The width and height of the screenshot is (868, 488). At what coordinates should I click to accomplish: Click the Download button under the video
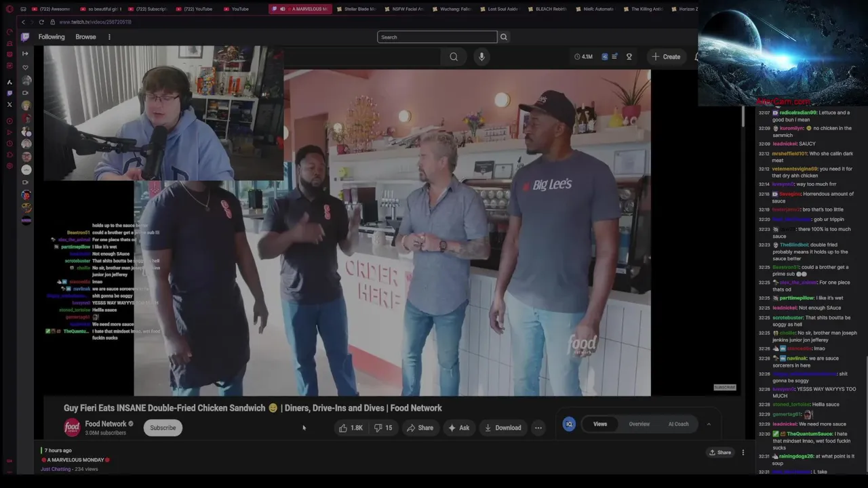point(502,428)
